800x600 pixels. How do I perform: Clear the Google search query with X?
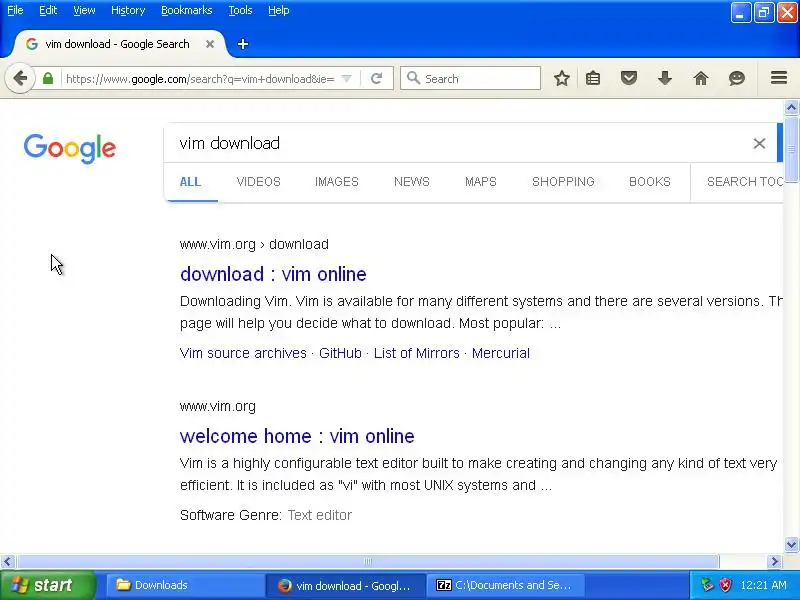click(759, 143)
